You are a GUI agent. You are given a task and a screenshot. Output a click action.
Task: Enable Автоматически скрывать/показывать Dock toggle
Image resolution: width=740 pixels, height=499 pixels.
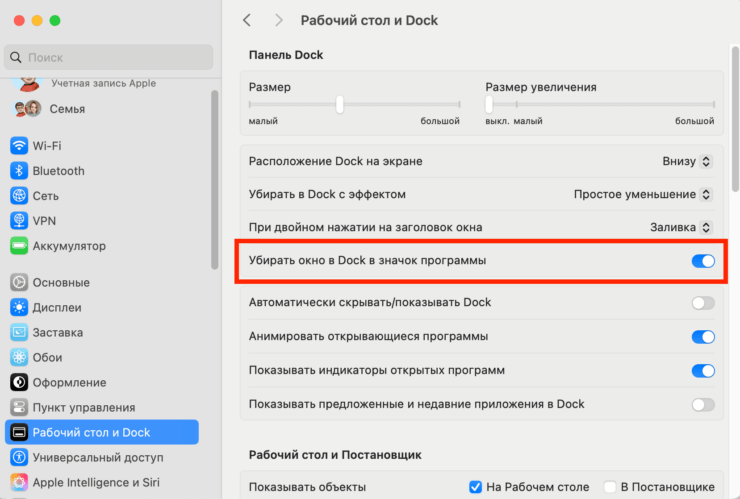(x=703, y=302)
